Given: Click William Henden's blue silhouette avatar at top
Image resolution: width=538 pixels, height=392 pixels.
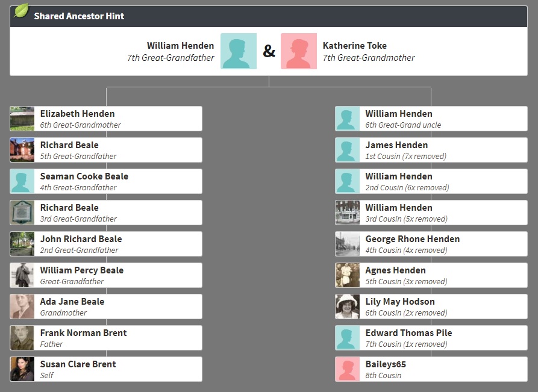Looking at the screenshot, I should pyautogui.click(x=239, y=51).
